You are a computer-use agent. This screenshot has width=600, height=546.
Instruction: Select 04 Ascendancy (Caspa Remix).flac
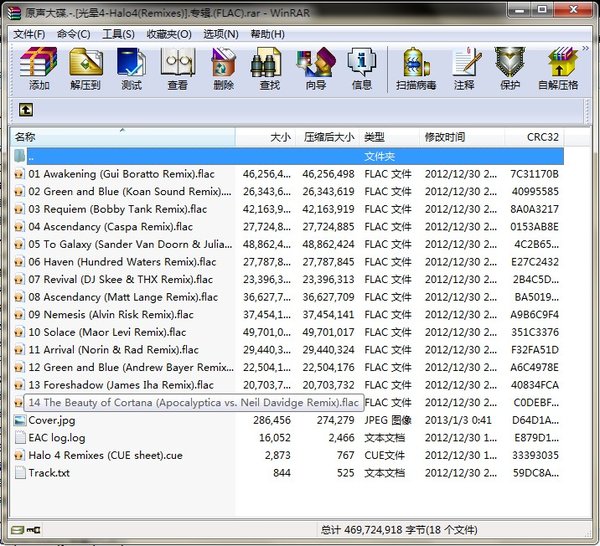click(288, 227)
